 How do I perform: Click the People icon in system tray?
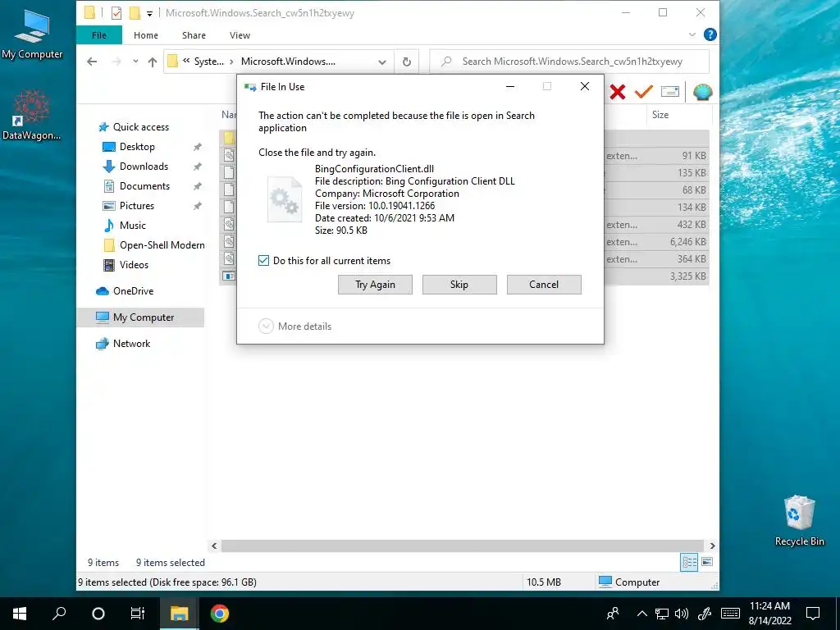point(613,614)
